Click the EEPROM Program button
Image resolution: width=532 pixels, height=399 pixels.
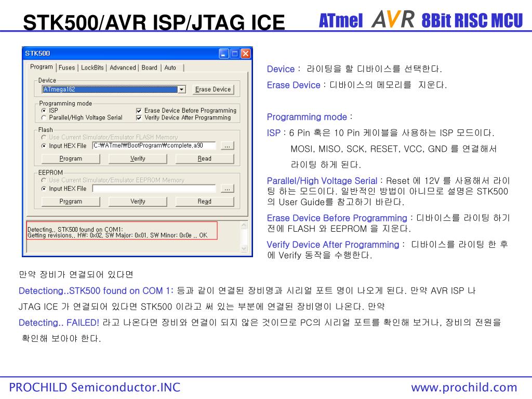click(x=71, y=202)
